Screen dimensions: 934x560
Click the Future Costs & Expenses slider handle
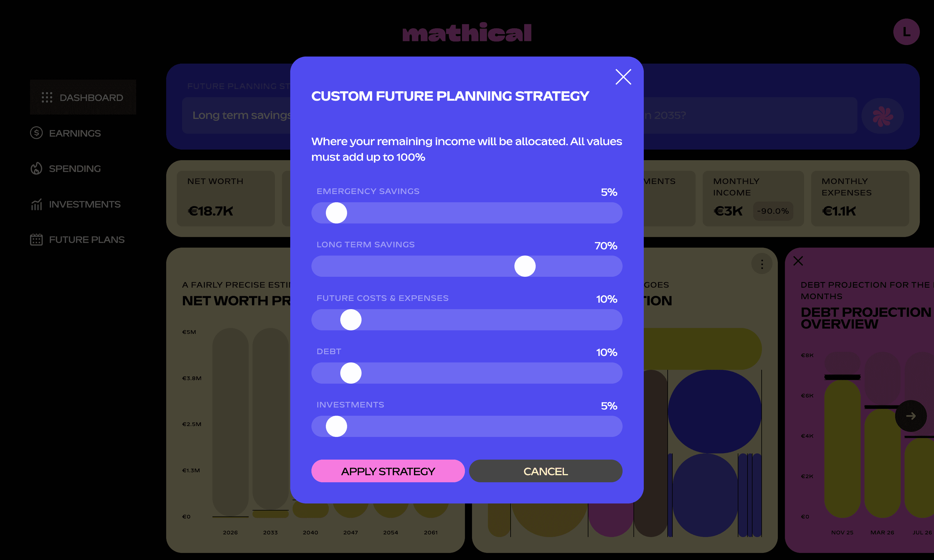coord(351,320)
